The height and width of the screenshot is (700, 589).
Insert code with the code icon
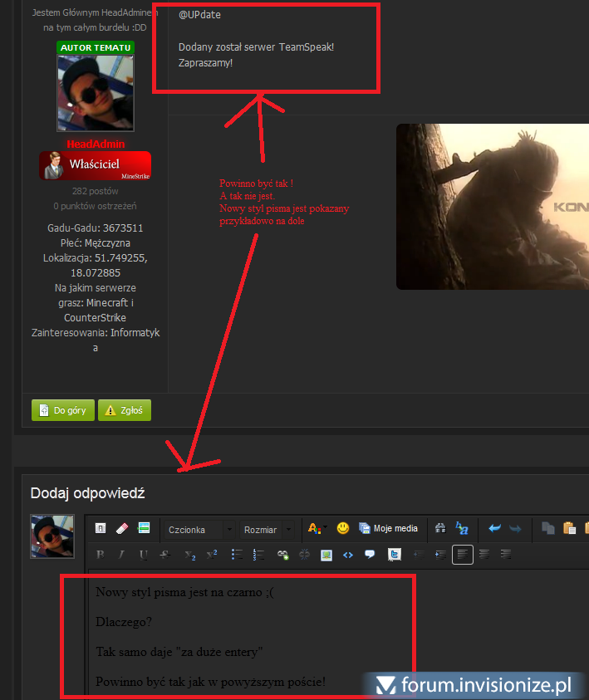tap(348, 555)
